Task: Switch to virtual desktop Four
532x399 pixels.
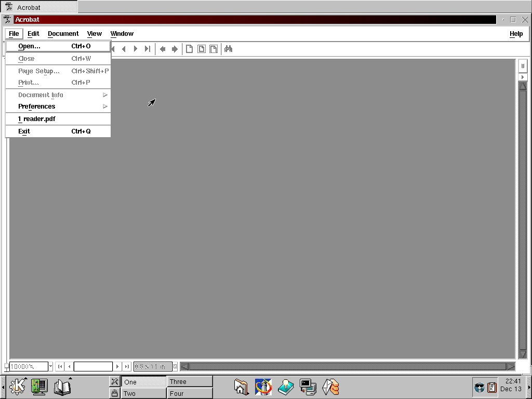Action: tap(190, 393)
